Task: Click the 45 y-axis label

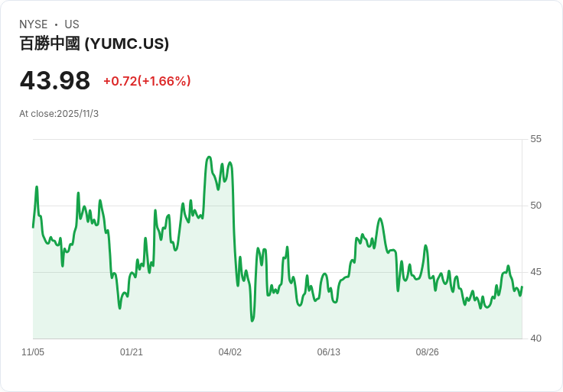Action: 535,272
